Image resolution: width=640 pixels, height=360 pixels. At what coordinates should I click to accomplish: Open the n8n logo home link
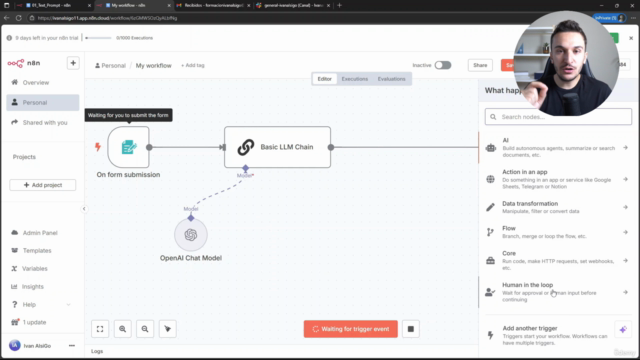click(x=24, y=63)
